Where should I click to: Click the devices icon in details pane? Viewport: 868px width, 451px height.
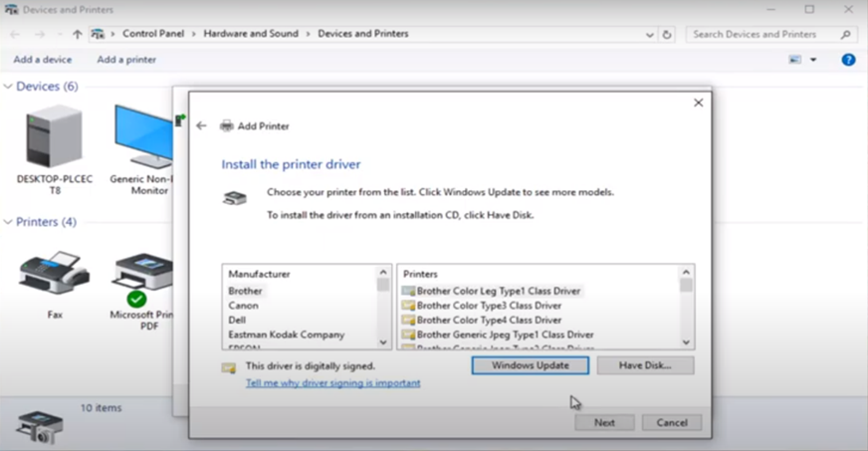[39, 426]
